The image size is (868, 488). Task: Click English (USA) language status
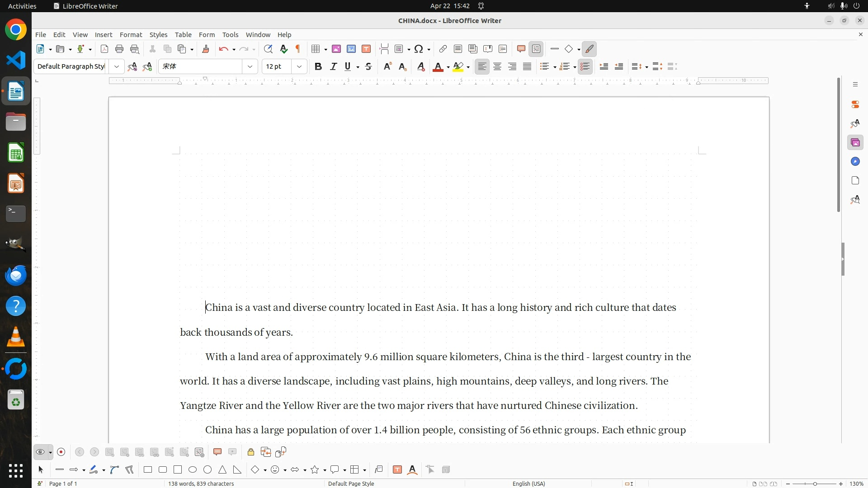pyautogui.click(x=528, y=483)
